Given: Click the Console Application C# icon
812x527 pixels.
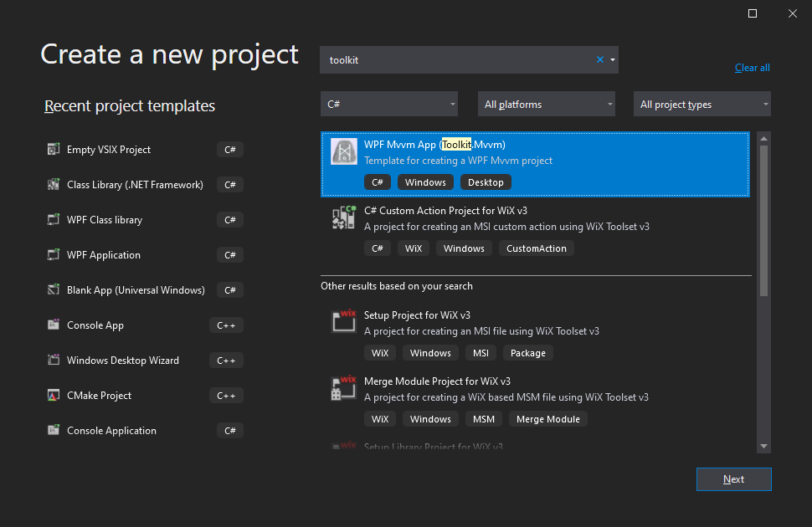Looking at the screenshot, I should pyautogui.click(x=54, y=430).
